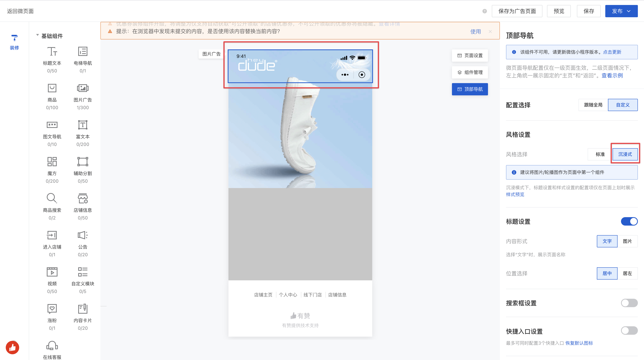Open the 样式预览 link
Viewport: 644px width, 360px height.
tap(515, 195)
